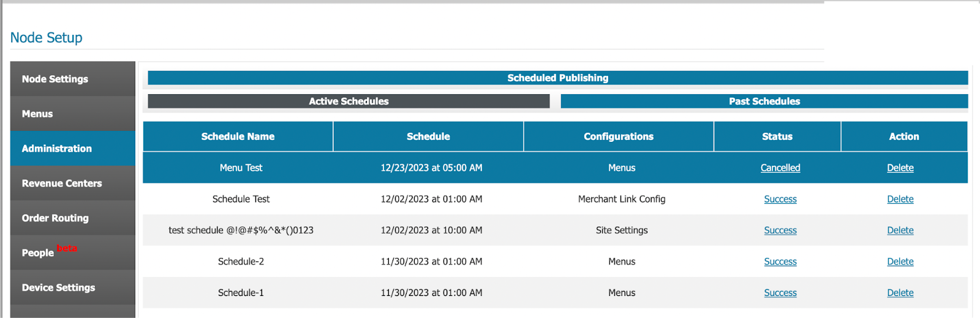Open the Menus sidebar section
980x318 pixels.
point(72,114)
